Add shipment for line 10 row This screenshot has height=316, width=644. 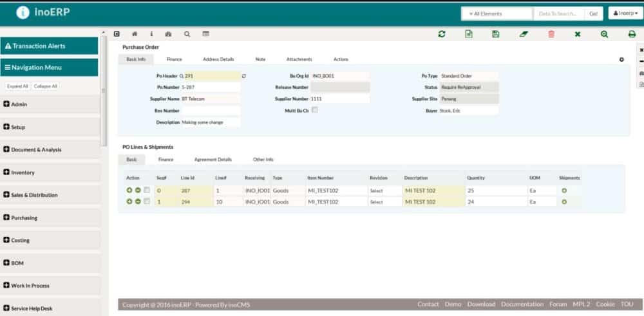[x=564, y=202]
